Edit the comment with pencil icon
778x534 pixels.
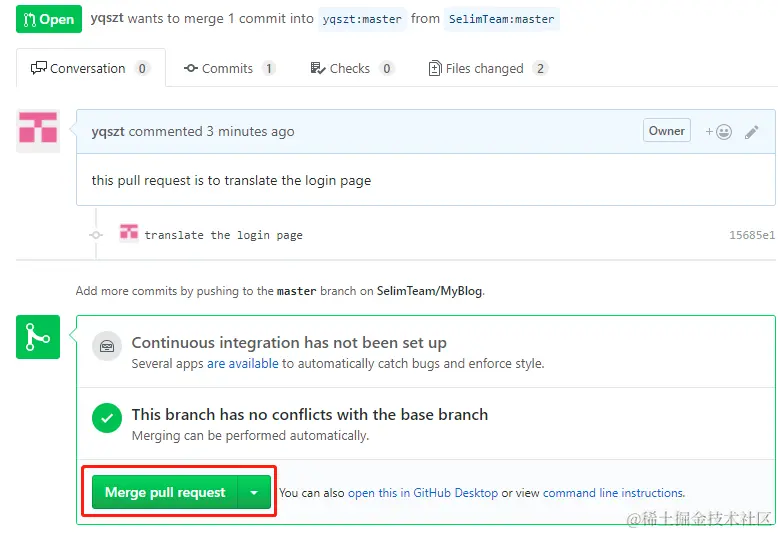tap(751, 132)
